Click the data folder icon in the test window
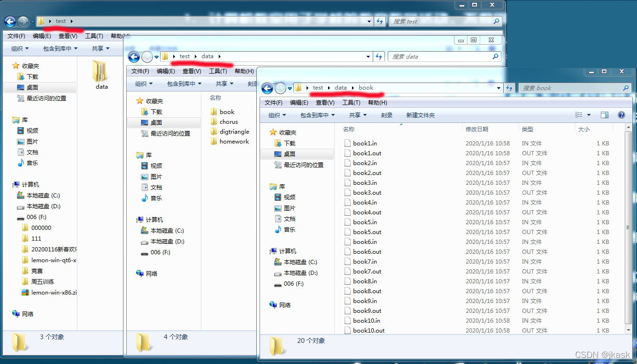 click(100, 71)
